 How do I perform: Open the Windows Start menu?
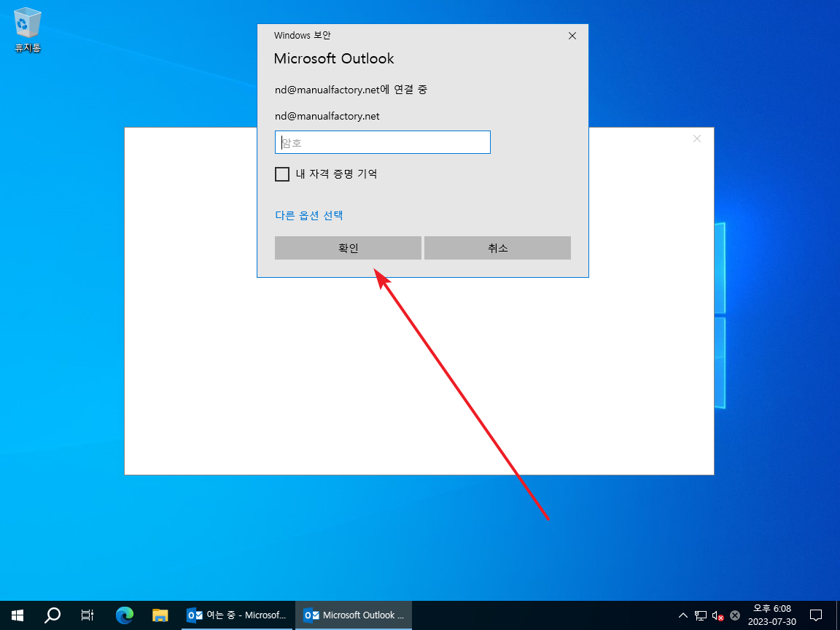coord(17,615)
